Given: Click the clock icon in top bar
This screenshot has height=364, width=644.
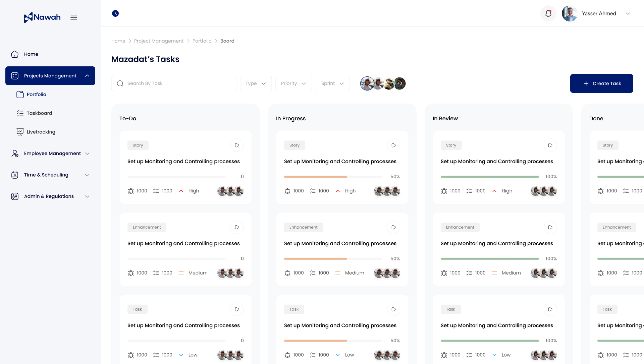Looking at the screenshot, I should tap(115, 13).
